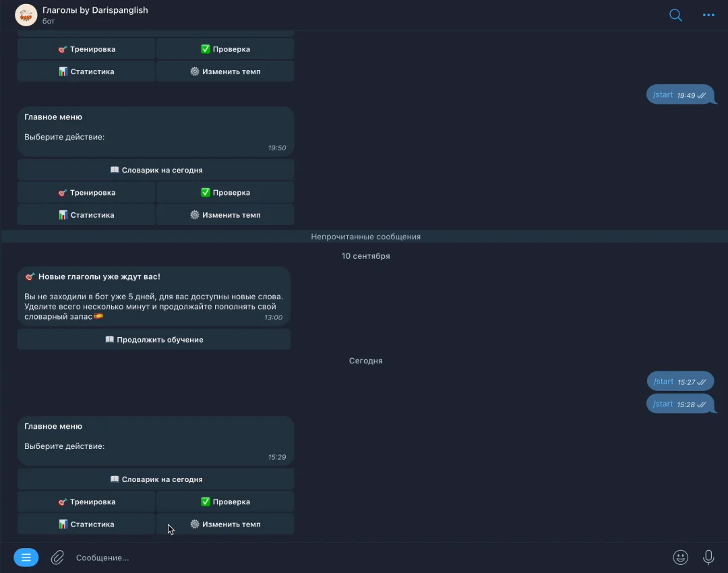
Task: Open the blue bot menu button
Action: [26, 557]
